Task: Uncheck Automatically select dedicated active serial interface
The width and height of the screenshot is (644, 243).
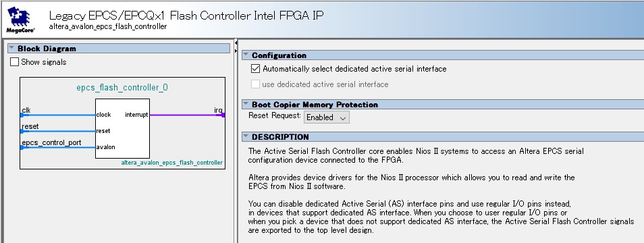Action: click(x=255, y=69)
